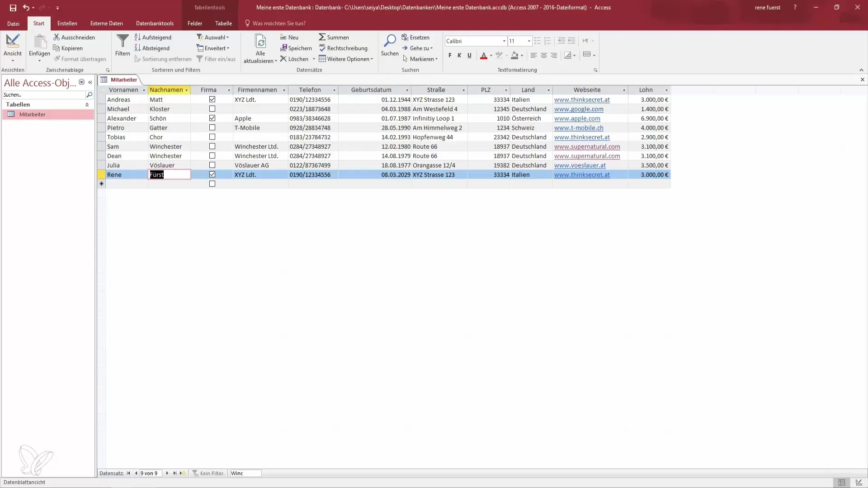Open Geburtsdatum column filter dropdown
The height and width of the screenshot is (488, 868).
407,90
